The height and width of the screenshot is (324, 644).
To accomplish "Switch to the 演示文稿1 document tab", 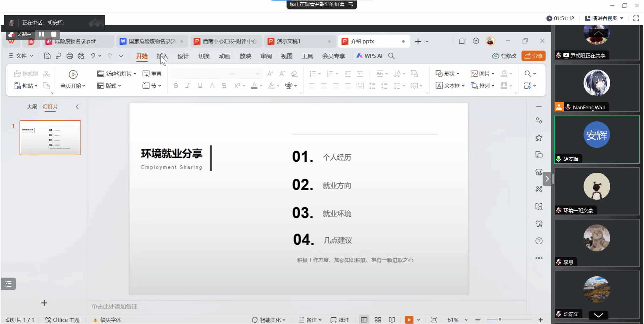I will [x=288, y=41].
